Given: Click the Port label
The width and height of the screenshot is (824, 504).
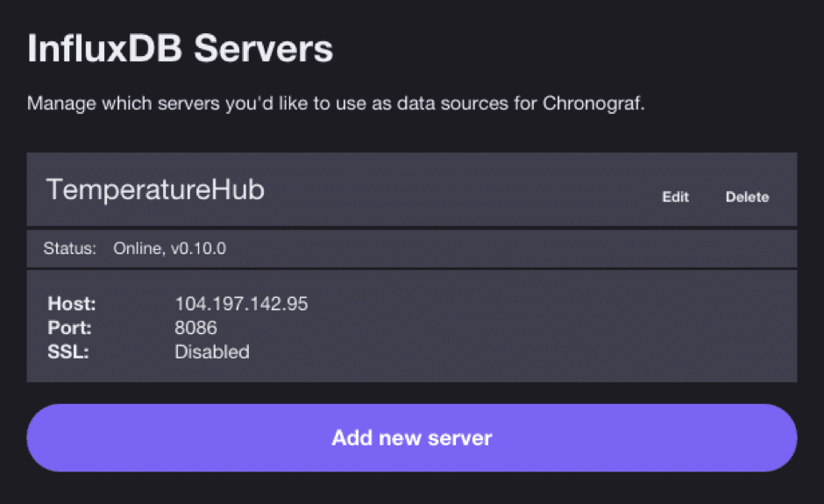Looking at the screenshot, I should pos(69,328).
